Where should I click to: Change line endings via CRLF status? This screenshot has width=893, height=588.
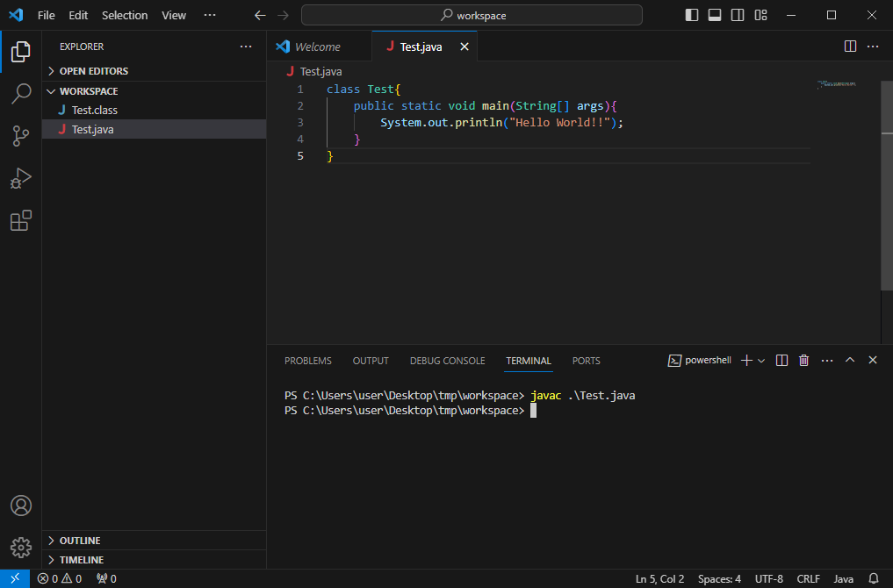(808, 579)
